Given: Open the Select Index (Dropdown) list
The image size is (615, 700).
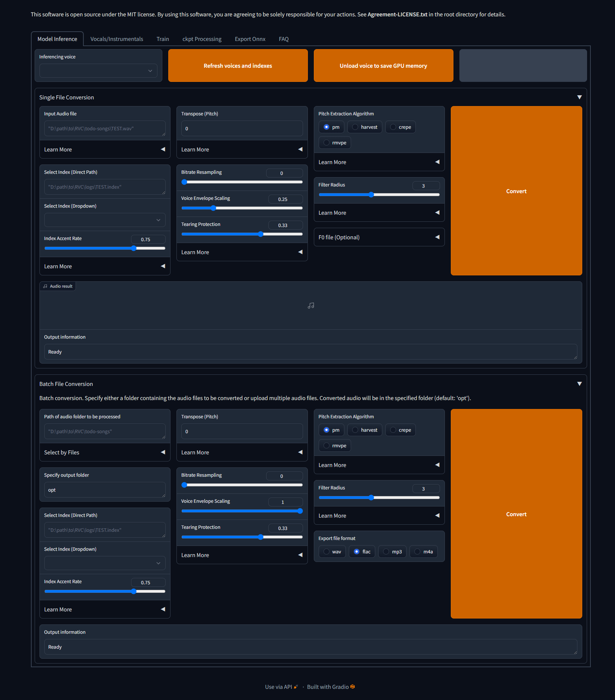Looking at the screenshot, I should [105, 220].
